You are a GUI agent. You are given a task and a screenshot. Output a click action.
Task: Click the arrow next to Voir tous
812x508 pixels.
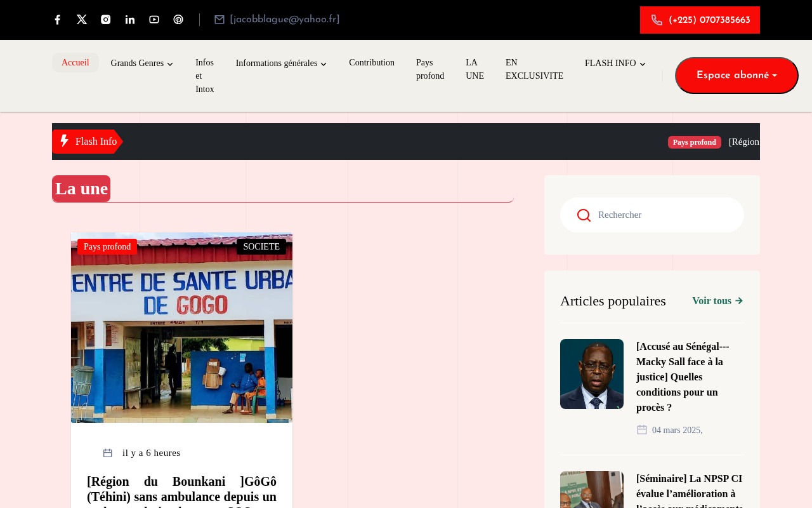pos(739,301)
